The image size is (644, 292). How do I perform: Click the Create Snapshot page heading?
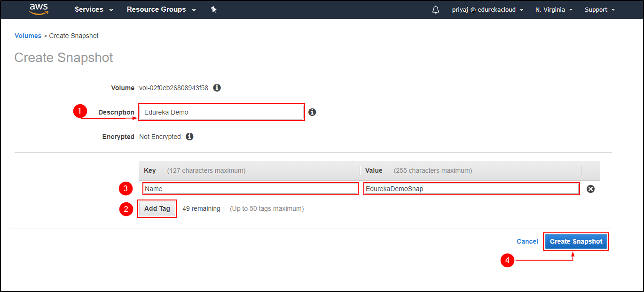pyautogui.click(x=63, y=57)
